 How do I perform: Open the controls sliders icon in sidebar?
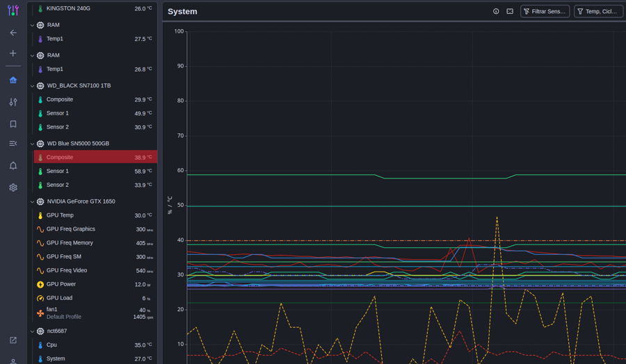click(x=13, y=102)
